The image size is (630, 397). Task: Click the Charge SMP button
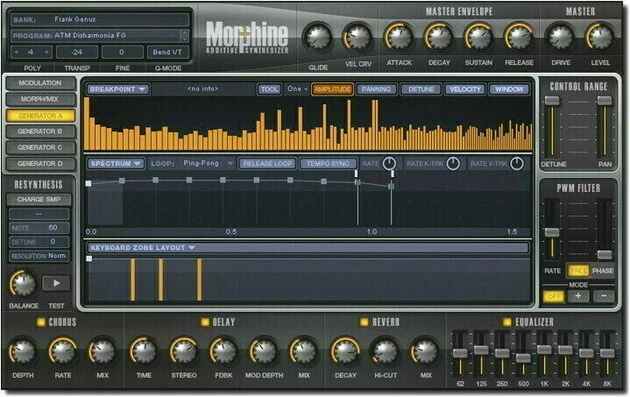point(39,199)
